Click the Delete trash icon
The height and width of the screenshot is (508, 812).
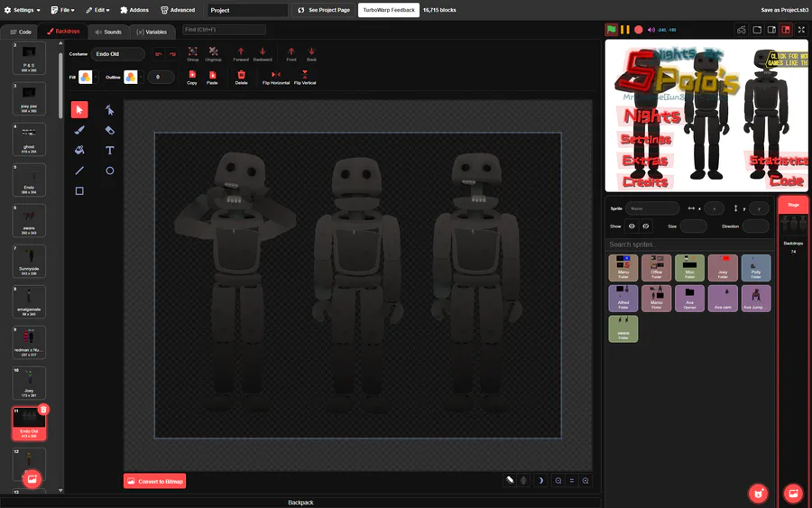point(241,78)
